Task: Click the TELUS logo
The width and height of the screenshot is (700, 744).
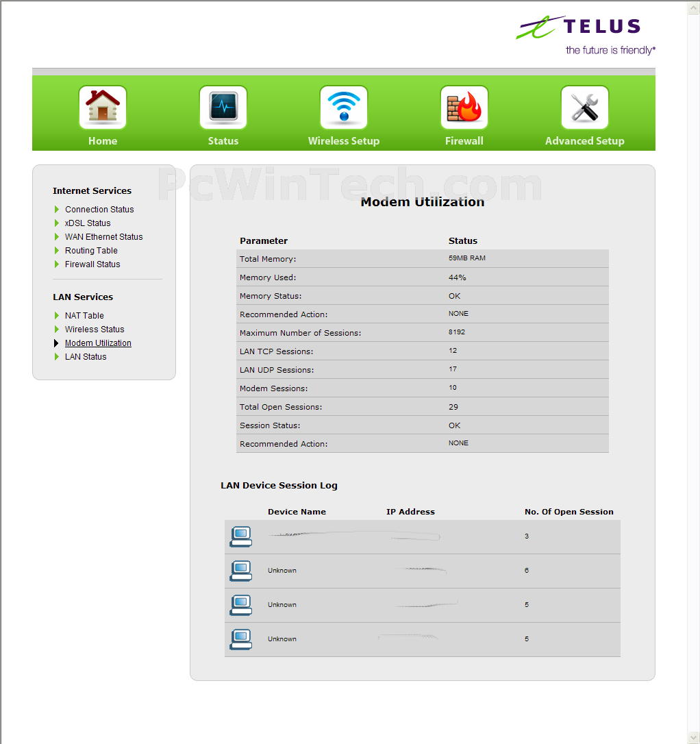Action: 585,36
